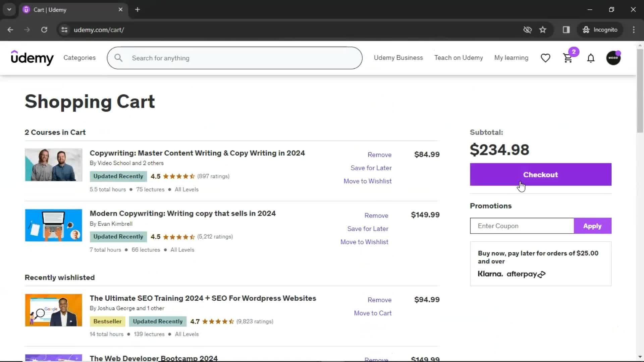The height and width of the screenshot is (362, 644).
Task: Click the Recently wishlisted heading
Action: point(60,278)
